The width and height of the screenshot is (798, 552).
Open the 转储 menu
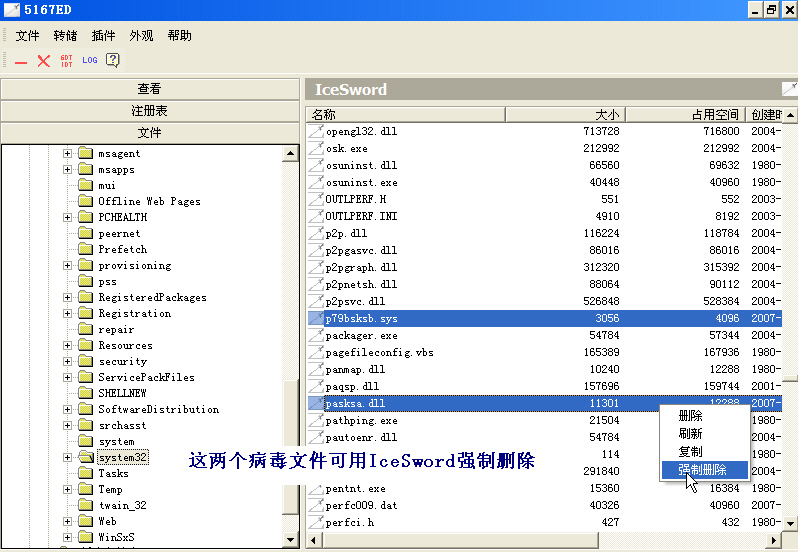(x=65, y=36)
